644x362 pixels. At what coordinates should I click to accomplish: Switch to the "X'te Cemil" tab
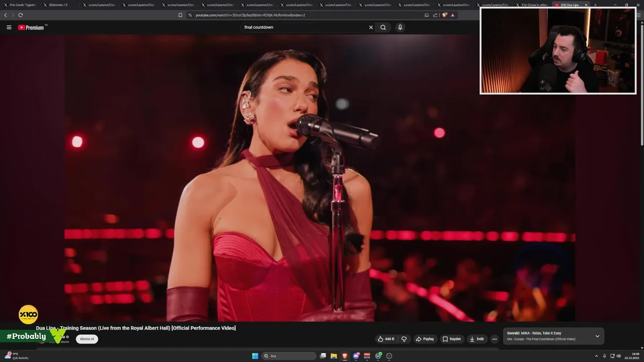(20, 5)
